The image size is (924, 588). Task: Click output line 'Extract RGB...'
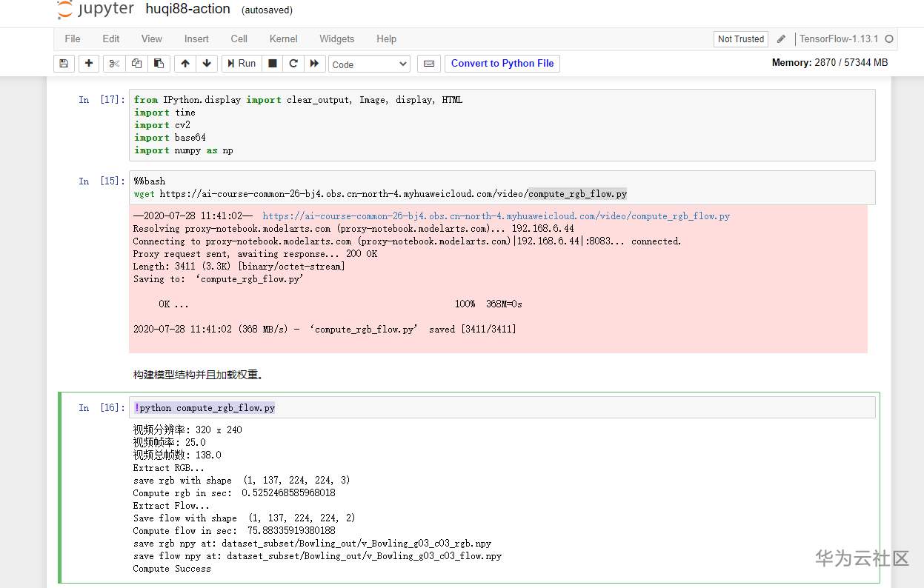click(168, 468)
